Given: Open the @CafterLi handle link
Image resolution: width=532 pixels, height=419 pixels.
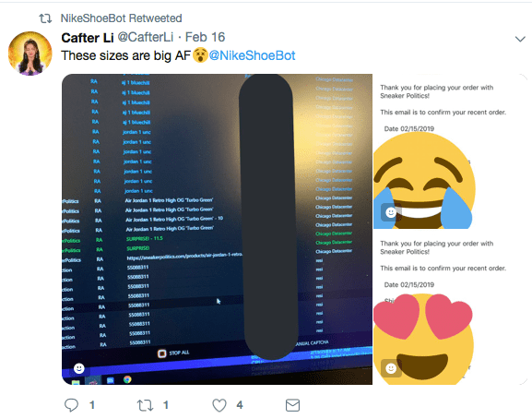Looking at the screenshot, I should [145, 37].
